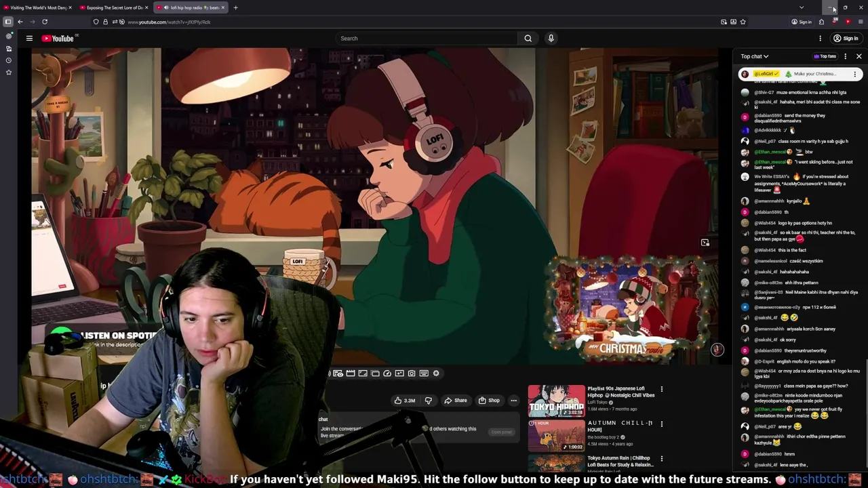Open YouTube settings three-dot menu in header
This screenshot has height=488, width=868.
[820, 39]
